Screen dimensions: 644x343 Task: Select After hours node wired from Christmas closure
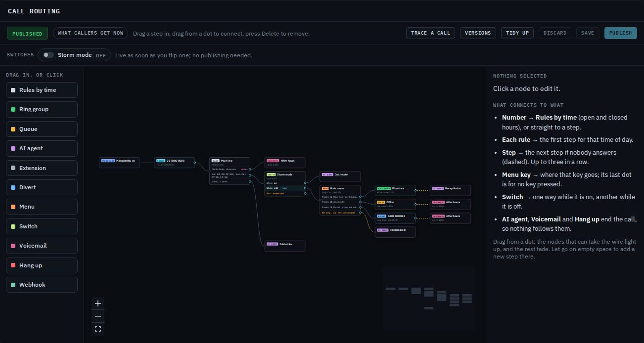[x=285, y=163]
